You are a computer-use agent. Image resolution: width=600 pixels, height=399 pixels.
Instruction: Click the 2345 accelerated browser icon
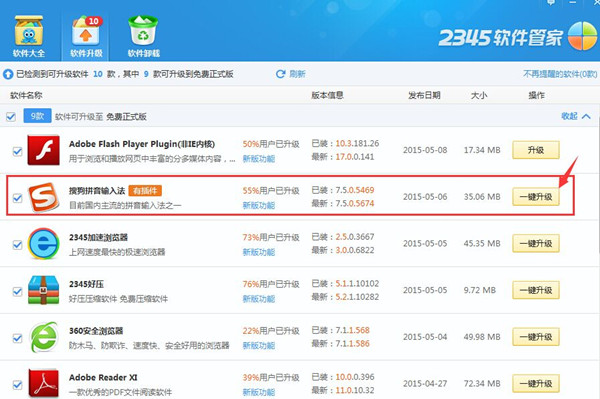tap(44, 244)
